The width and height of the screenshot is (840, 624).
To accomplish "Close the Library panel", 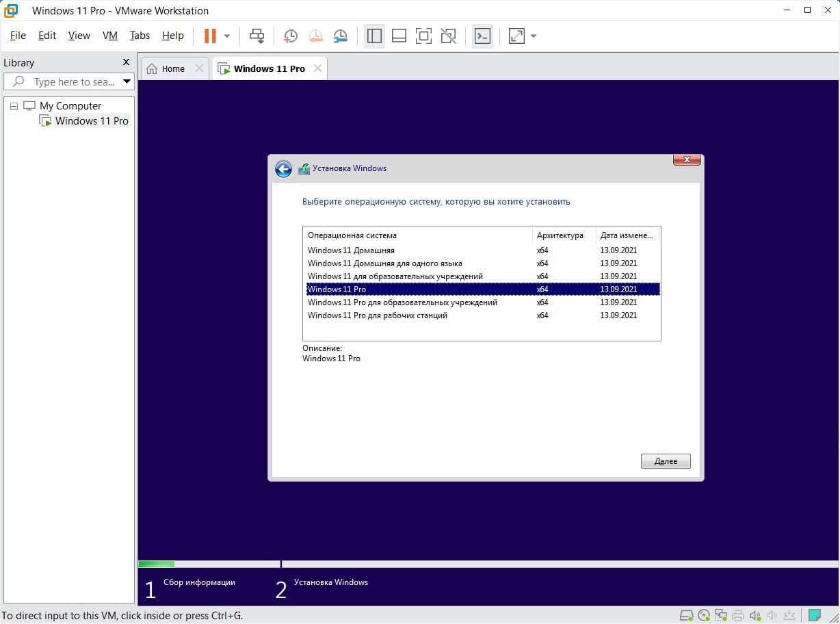I will [x=126, y=62].
